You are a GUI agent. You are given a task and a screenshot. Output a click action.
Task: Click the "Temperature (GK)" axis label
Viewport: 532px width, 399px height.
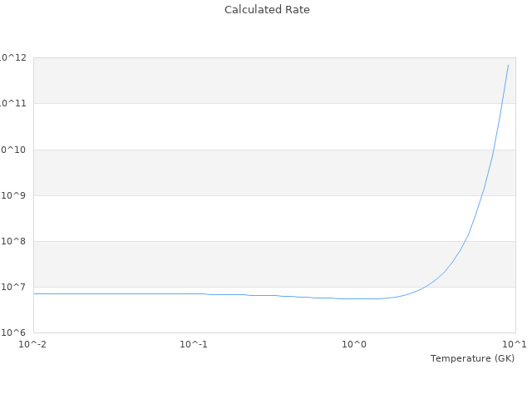click(x=472, y=358)
